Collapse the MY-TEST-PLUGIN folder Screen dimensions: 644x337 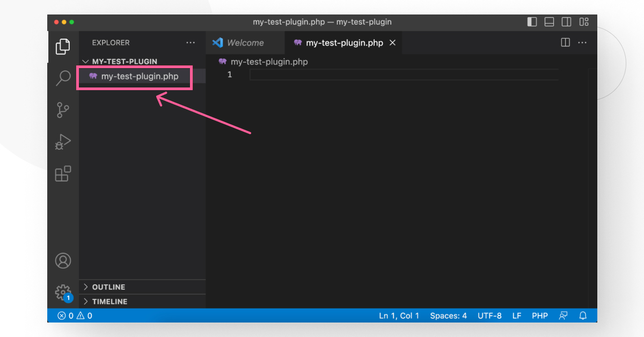[86, 61]
